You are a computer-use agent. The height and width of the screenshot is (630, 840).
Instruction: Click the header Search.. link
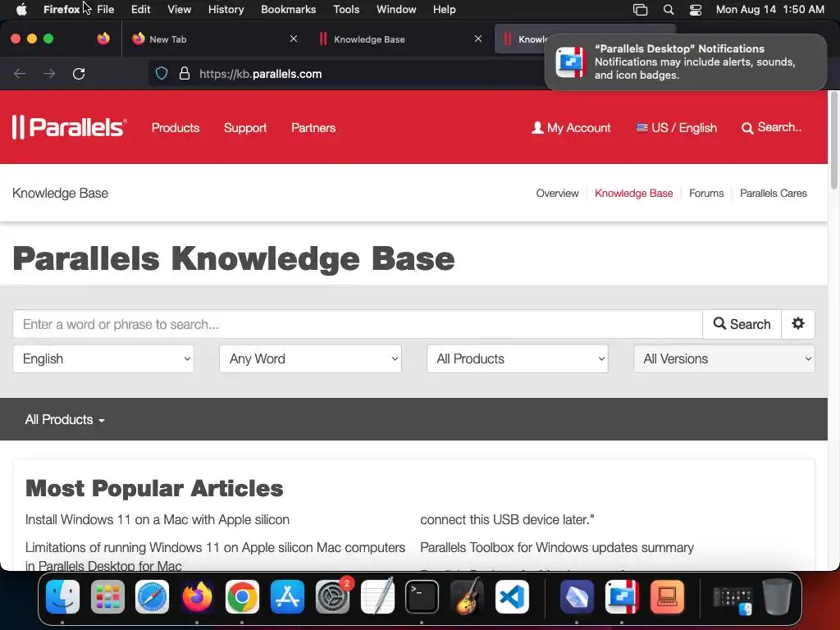point(771,127)
